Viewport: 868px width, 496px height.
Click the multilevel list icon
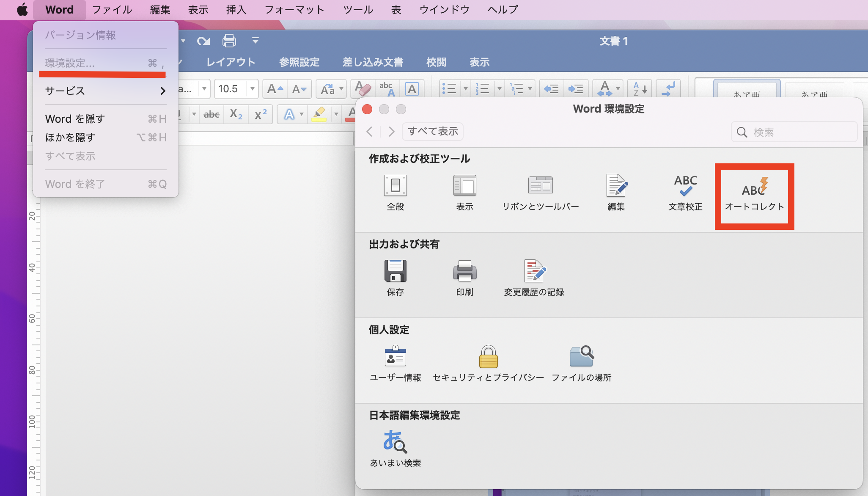pyautogui.click(x=516, y=89)
